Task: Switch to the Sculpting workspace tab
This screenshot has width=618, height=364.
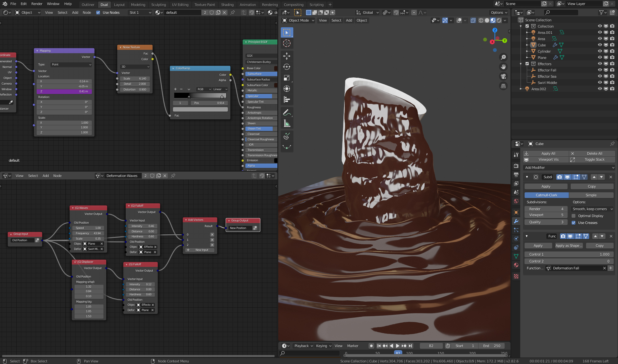Action: 159,5
